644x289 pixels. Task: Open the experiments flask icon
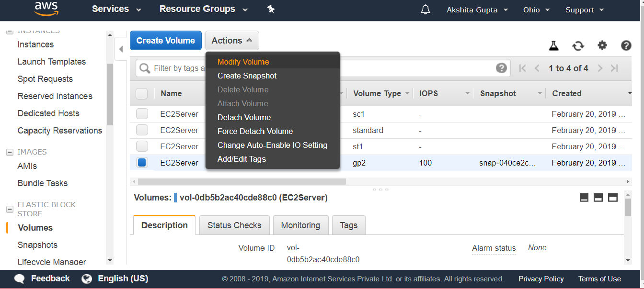coord(554,45)
